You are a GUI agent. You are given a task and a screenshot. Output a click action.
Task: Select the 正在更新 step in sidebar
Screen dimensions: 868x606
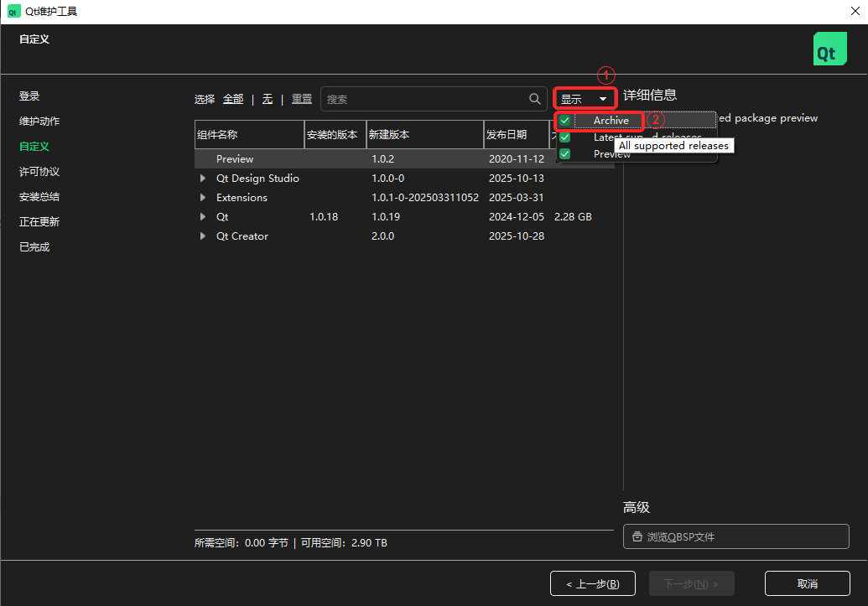point(39,222)
